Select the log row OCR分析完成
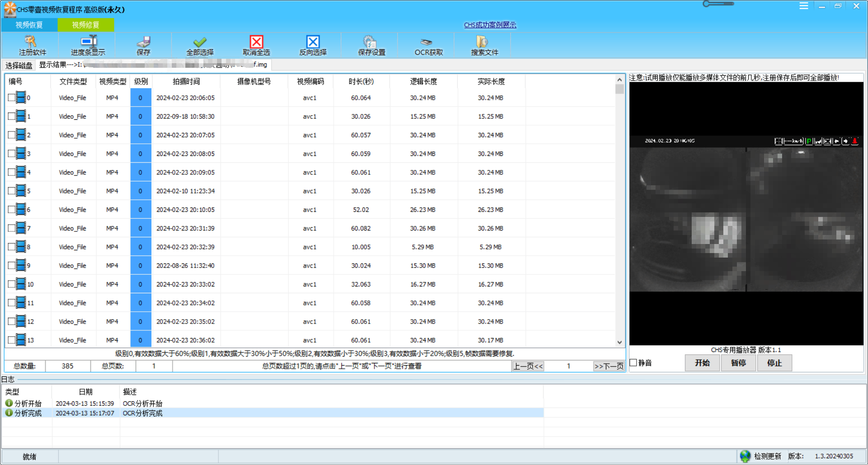The image size is (868, 465). (273, 413)
